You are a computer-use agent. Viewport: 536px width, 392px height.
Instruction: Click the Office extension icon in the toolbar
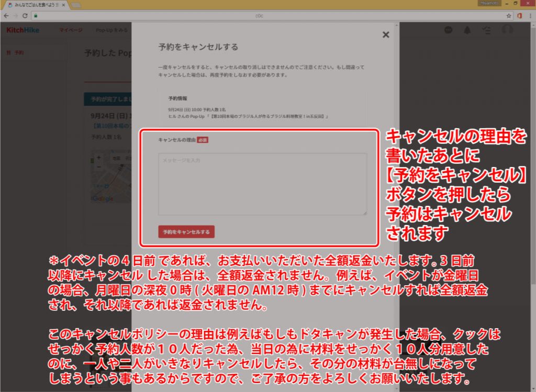(520, 16)
